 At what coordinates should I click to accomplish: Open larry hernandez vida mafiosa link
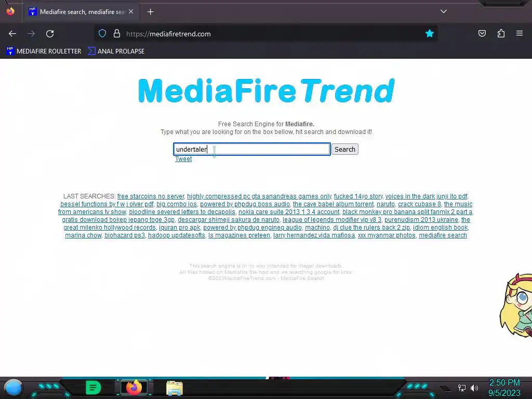pyautogui.click(x=314, y=235)
